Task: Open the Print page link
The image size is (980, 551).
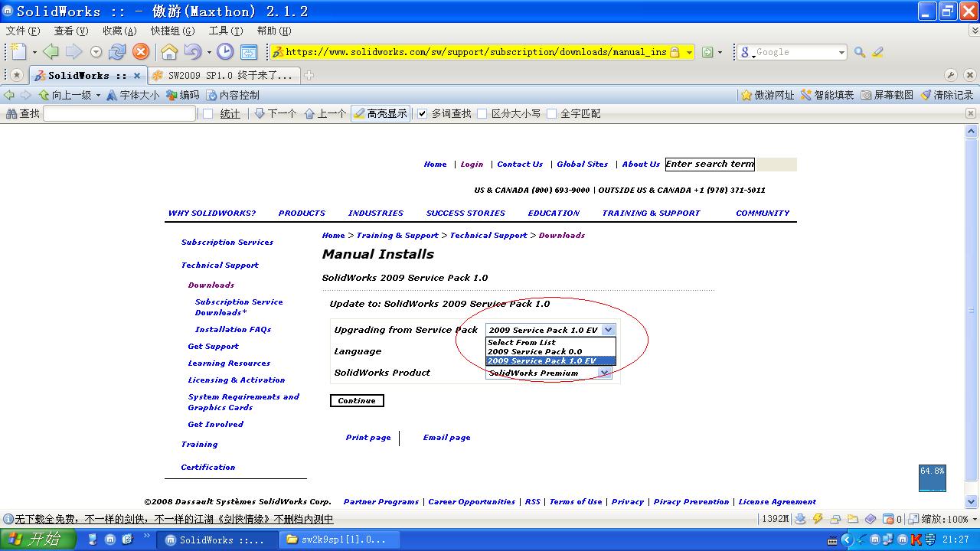Action: click(368, 437)
